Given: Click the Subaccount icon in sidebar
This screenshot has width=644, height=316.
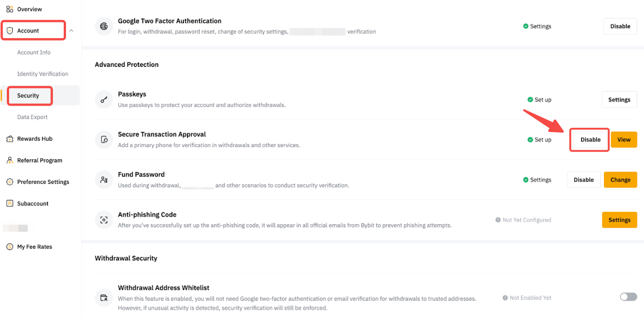Looking at the screenshot, I should tap(10, 204).
